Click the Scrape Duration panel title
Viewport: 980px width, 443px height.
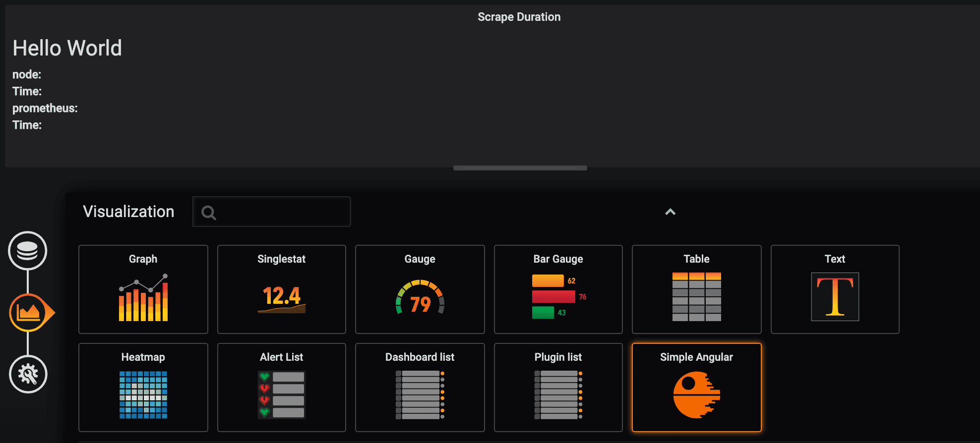click(x=519, y=17)
